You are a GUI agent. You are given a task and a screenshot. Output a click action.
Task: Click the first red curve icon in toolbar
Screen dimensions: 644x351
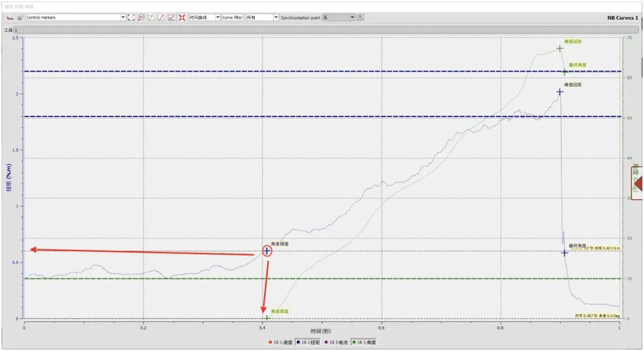click(x=10, y=18)
